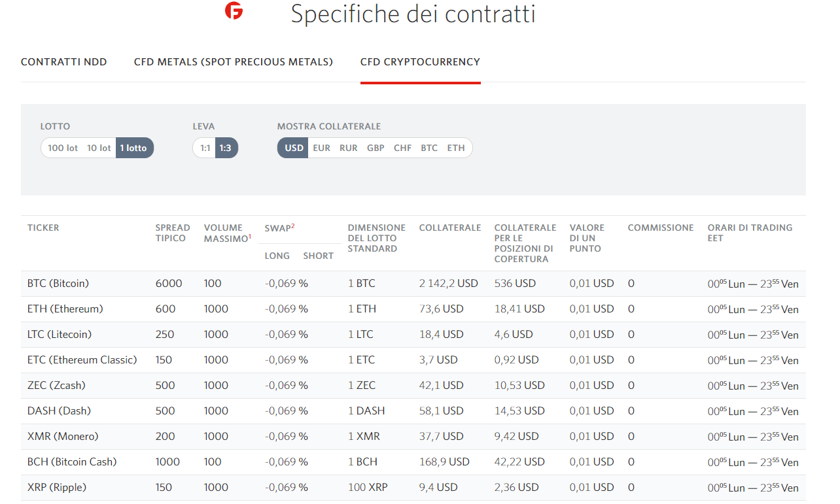Viewport: 840px width, 504px height.
Task: Click the Valore di un Punto header
Action: click(586, 238)
